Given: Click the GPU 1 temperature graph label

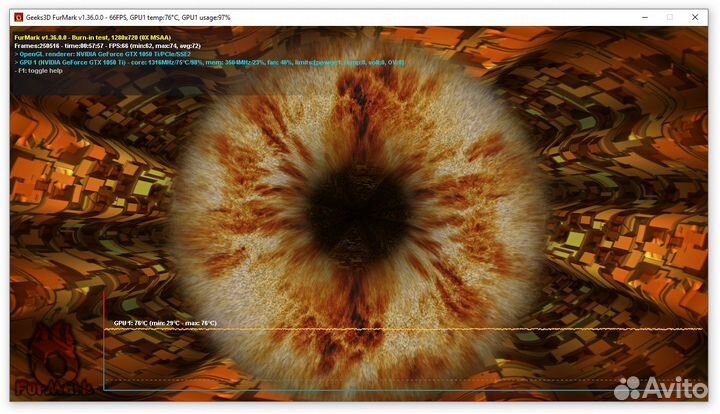Looking at the screenshot, I should (164, 323).
